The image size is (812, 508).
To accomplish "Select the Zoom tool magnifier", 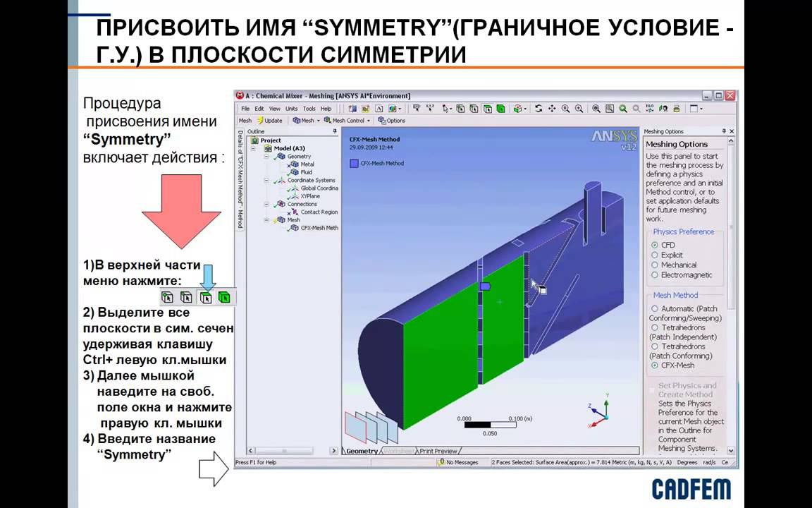I will (565, 109).
